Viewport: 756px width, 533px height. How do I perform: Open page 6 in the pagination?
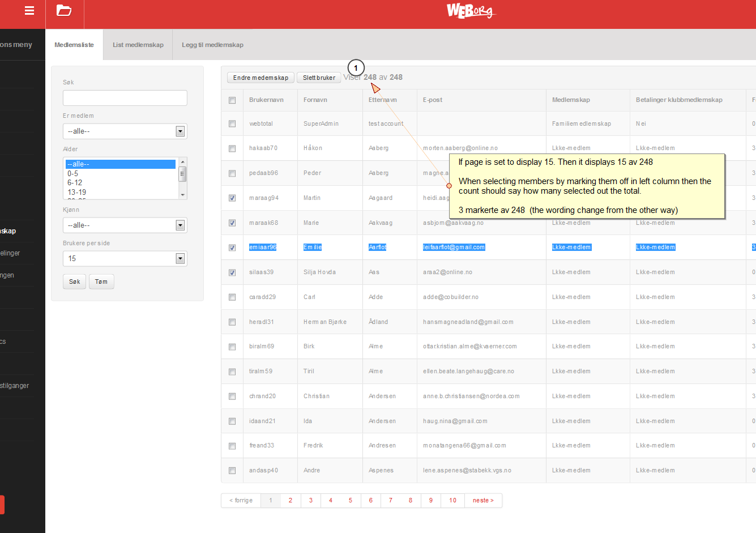pyautogui.click(x=371, y=501)
